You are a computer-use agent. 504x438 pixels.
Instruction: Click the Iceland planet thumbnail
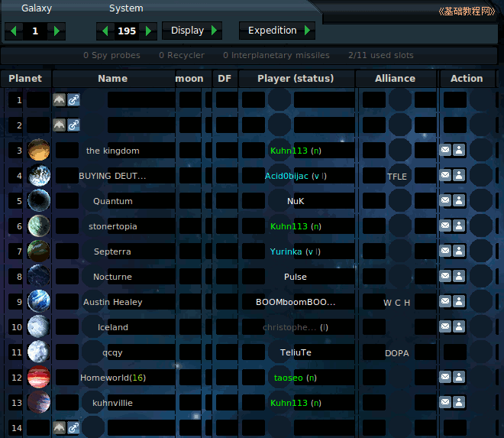[38, 327]
